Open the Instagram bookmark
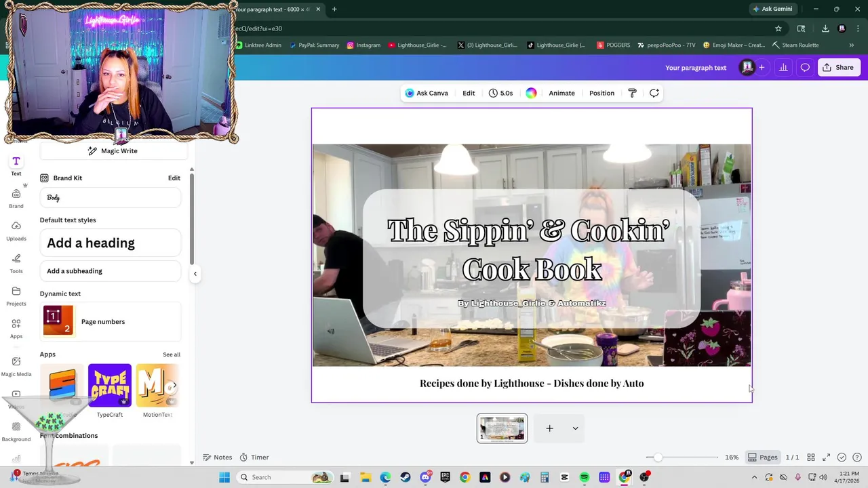 (x=363, y=45)
